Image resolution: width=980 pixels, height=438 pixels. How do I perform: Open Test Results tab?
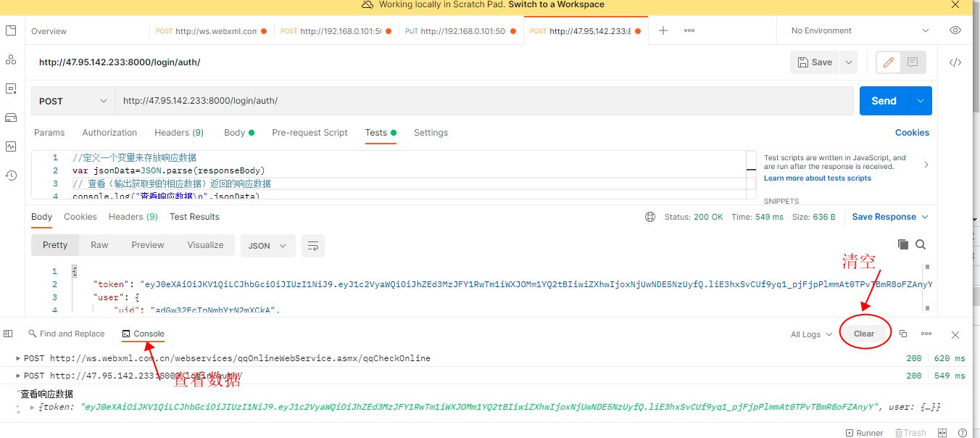point(194,217)
